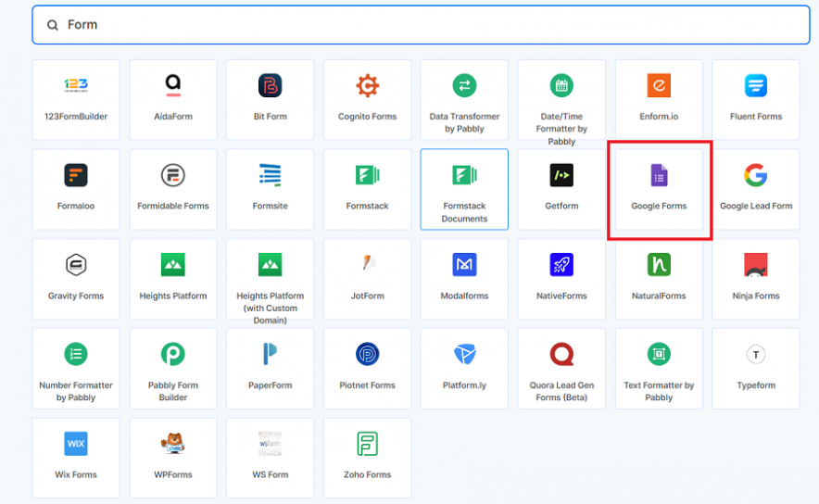This screenshot has height=504, width=819.
Task: Choose the PaperForm icon
Action: (x=270, y=354)
